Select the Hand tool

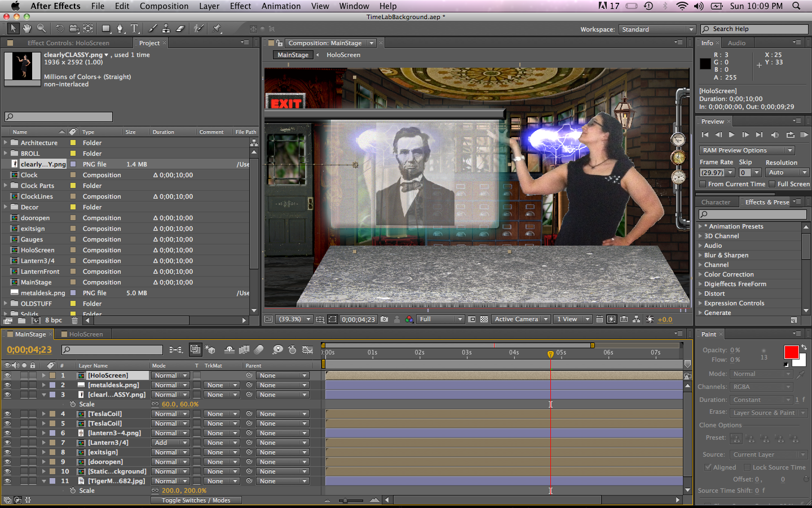click(27, 28)
